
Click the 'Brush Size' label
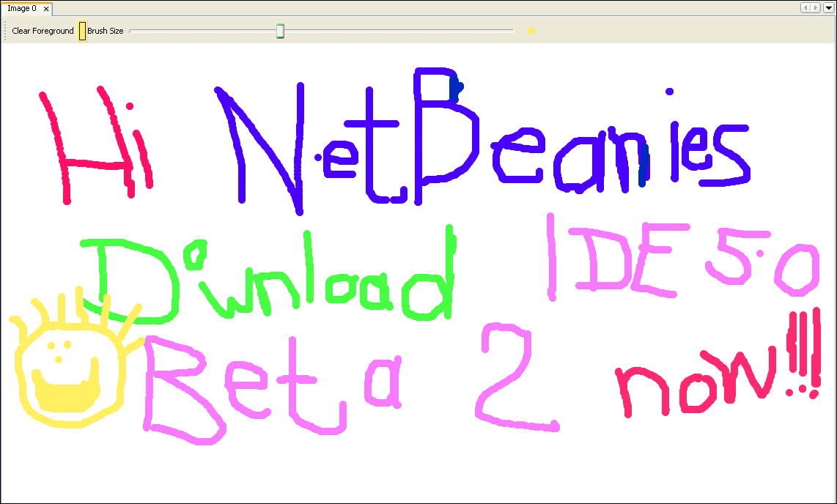click(105, 31)
